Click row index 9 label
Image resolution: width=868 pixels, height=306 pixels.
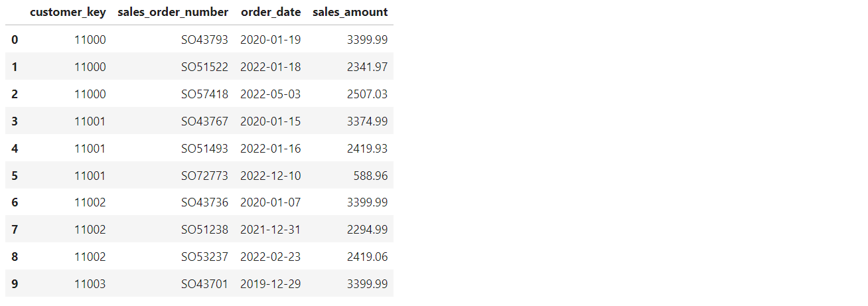pos(15,284)
